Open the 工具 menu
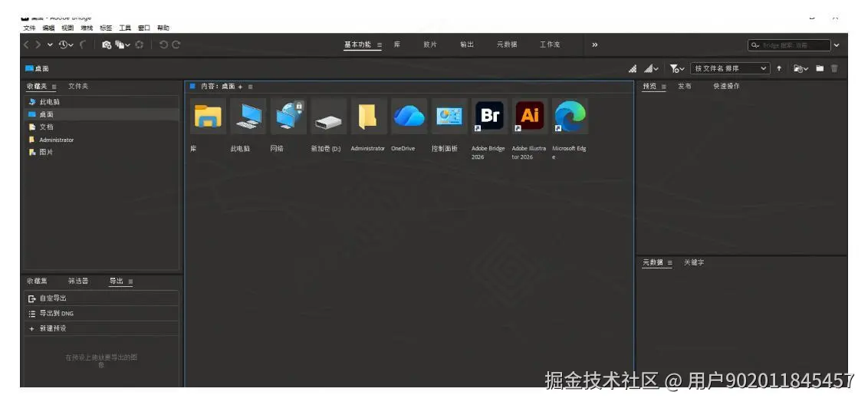 [125, 28]
